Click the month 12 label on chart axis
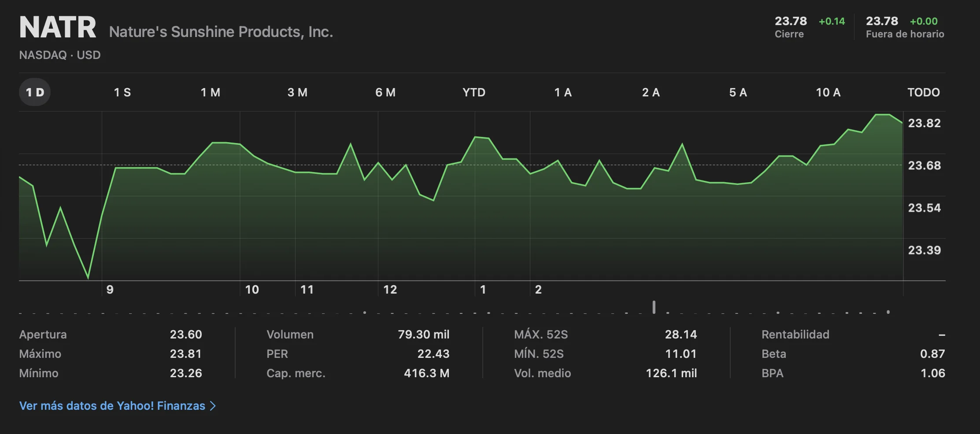Image resolution: width=980 pixels, height=434 pixels. point(391,290)
